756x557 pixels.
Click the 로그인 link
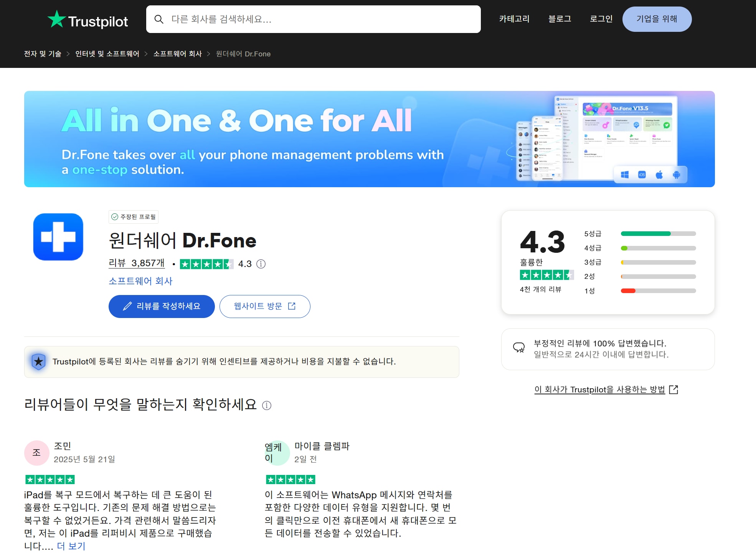601,19
